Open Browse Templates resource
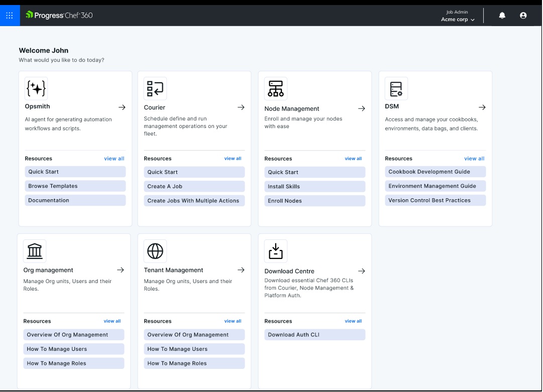The width and height of the screenshot is (543, 392). click(x=75, y=186)
